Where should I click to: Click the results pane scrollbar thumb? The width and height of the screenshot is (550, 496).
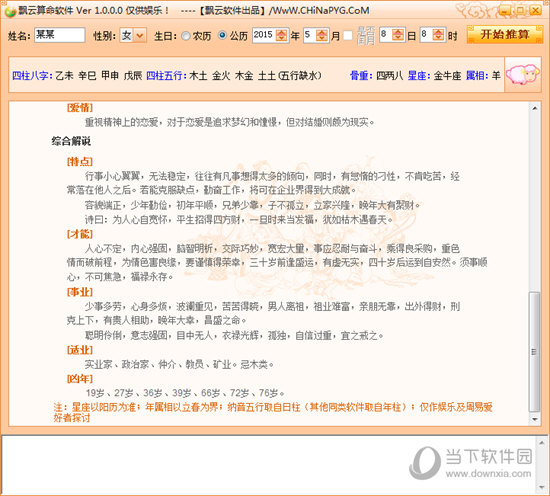coord(535,351)
